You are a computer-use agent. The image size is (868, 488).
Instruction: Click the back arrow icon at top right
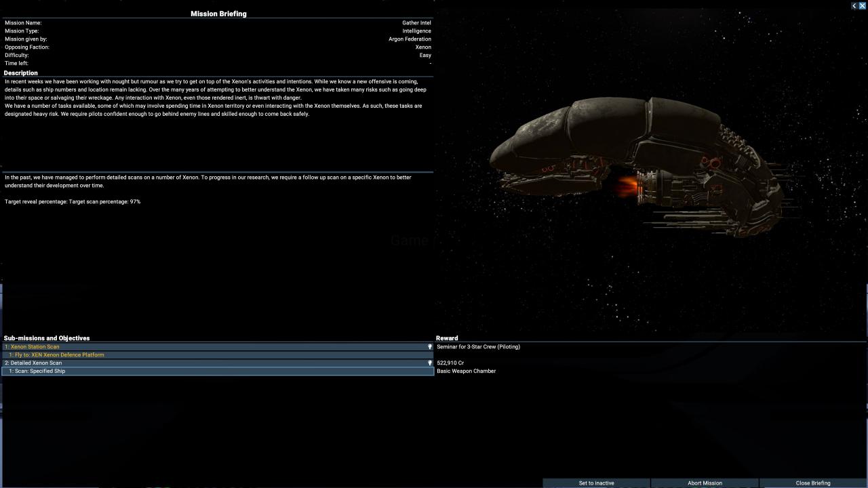click(x=854, y=5)
